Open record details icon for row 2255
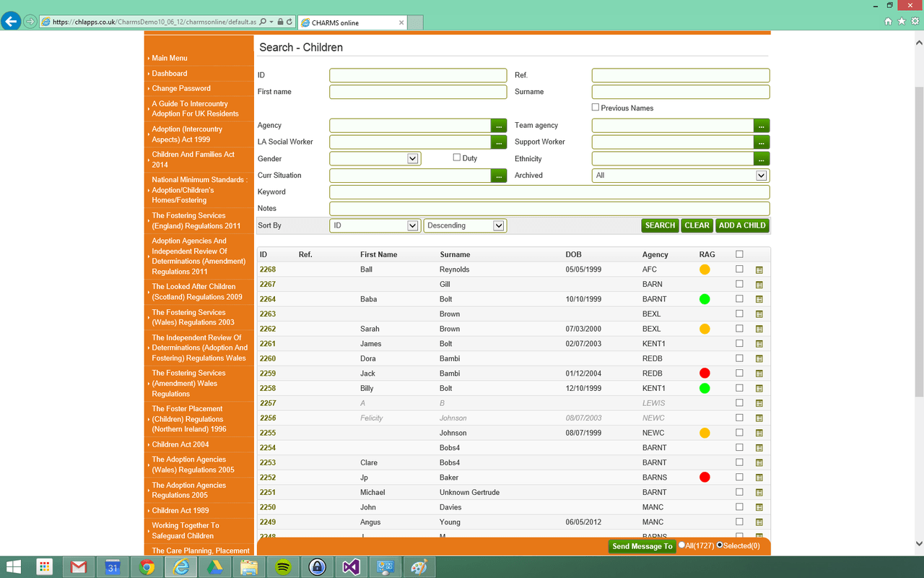 759,433
